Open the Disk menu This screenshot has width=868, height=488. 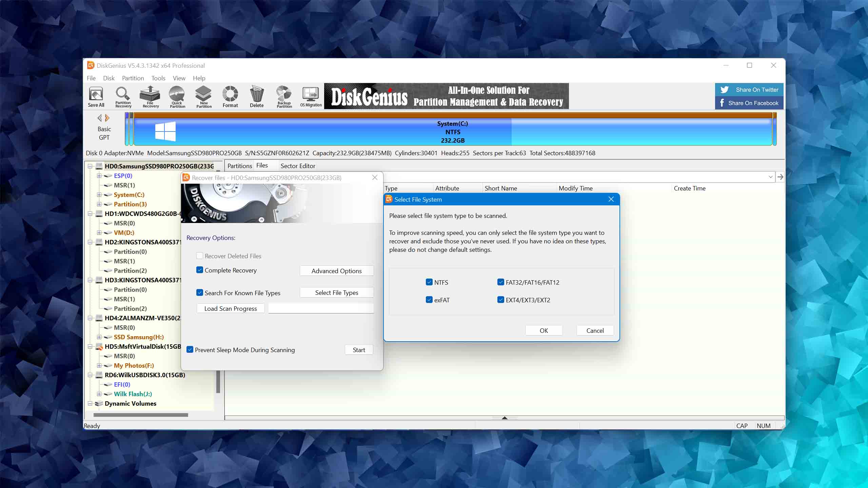tap(109, 78)
